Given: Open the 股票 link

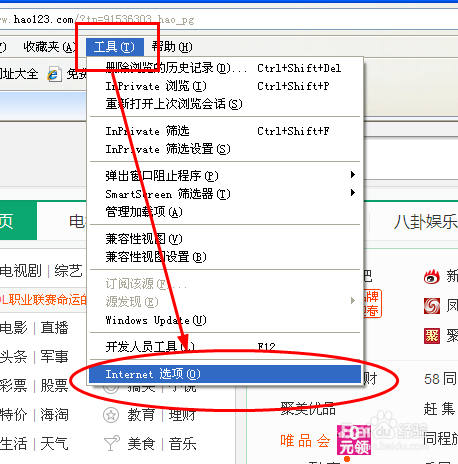Looking at the screenshot, I should (54, 385).
